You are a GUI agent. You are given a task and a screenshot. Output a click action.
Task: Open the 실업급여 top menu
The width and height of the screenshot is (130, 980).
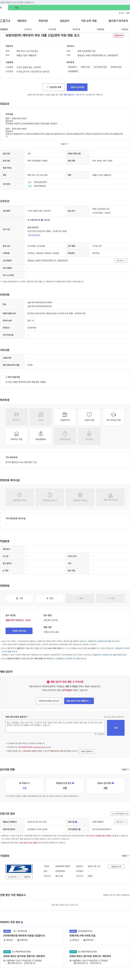[64, 21]
